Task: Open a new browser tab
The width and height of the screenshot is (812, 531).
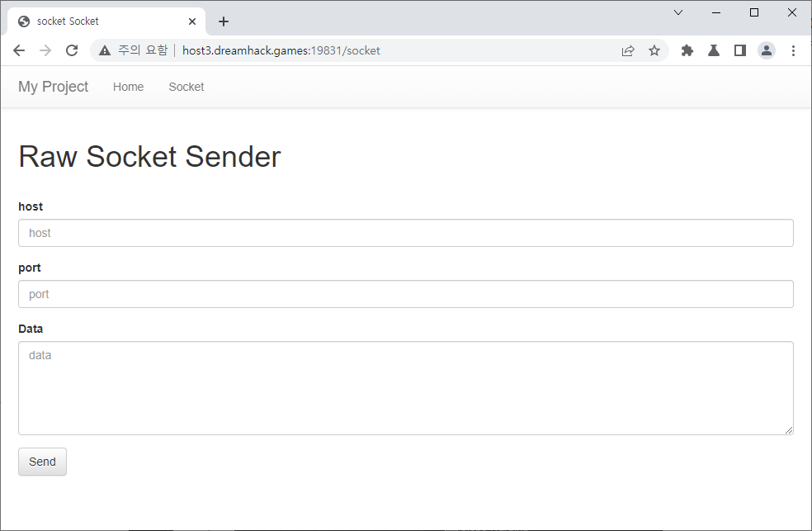Action: pos(224,21)
